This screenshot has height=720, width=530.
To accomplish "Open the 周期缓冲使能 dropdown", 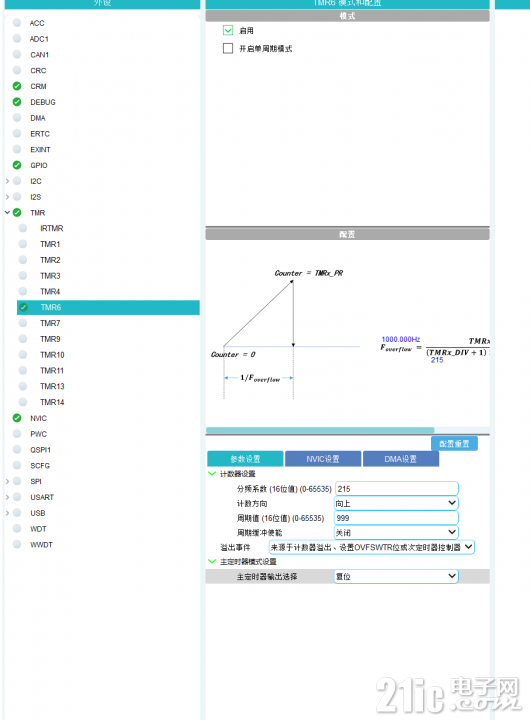I will click(396, 532).
